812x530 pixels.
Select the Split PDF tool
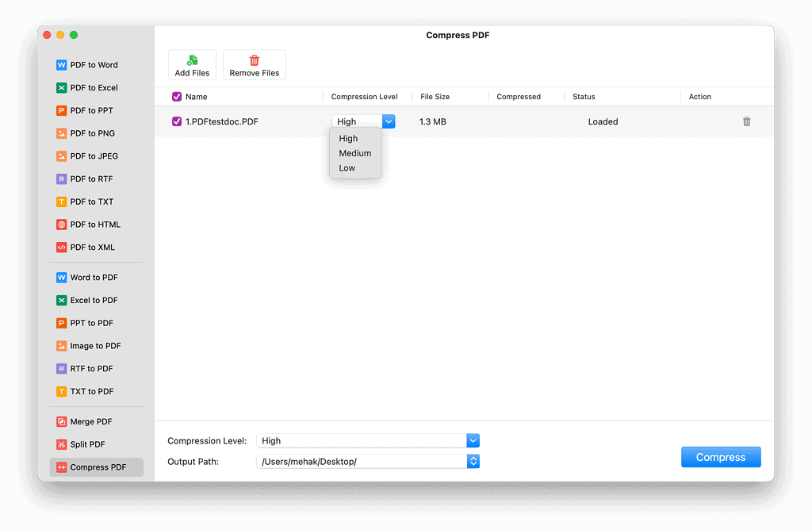pos(87,444)
